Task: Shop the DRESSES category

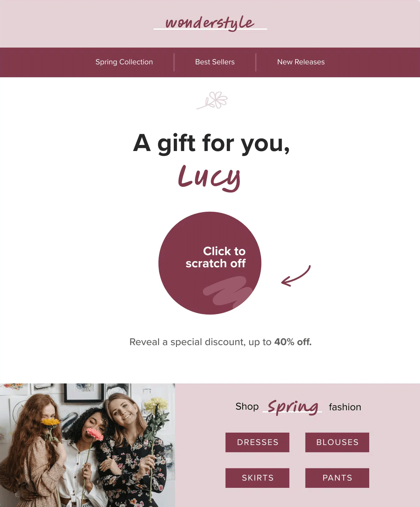Action: (257, 442)
